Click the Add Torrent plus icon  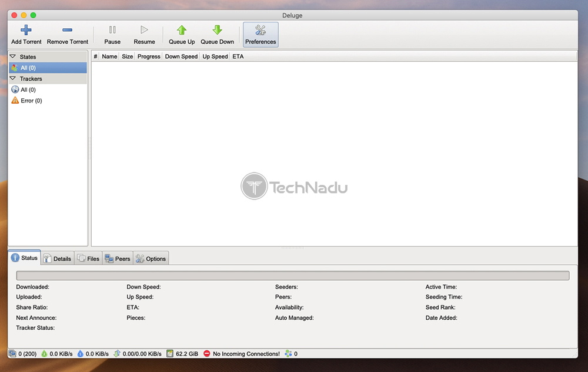pyautogui.click(x=26, y=30)
